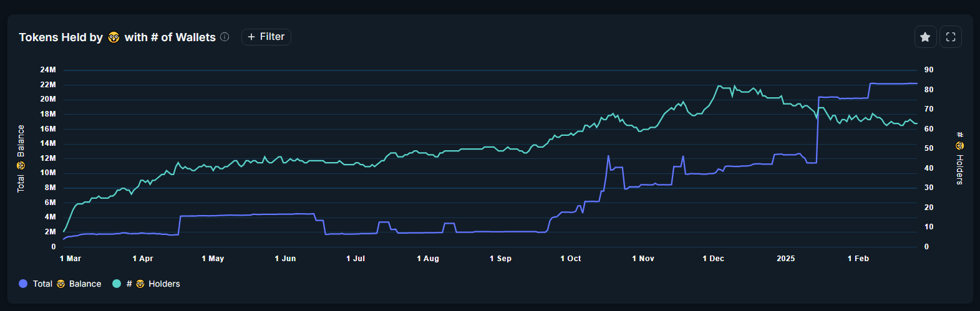The height and width of the screenshot is (311, 980).
Task: Open the Filter button
Action: (266, 37)
